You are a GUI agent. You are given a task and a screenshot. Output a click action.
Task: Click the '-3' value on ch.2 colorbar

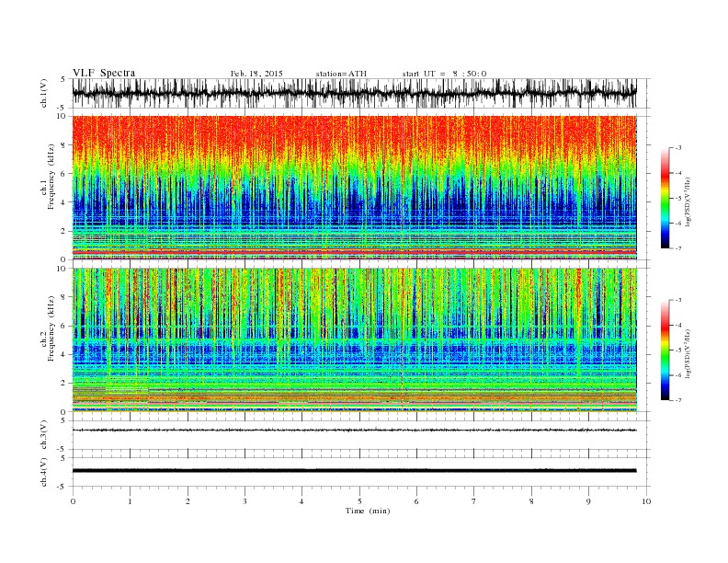678,301
